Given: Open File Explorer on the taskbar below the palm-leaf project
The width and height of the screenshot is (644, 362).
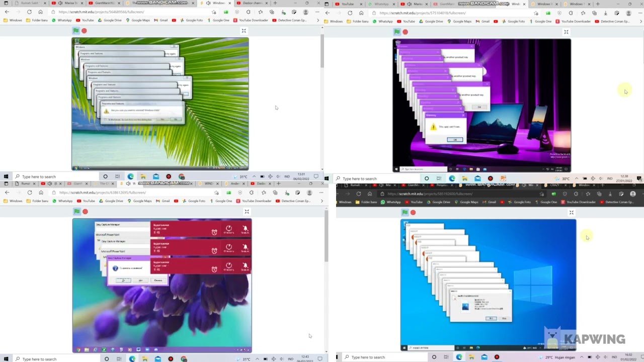Looking at the screenshot, I should pyautogui.click(x=143, y=176).
